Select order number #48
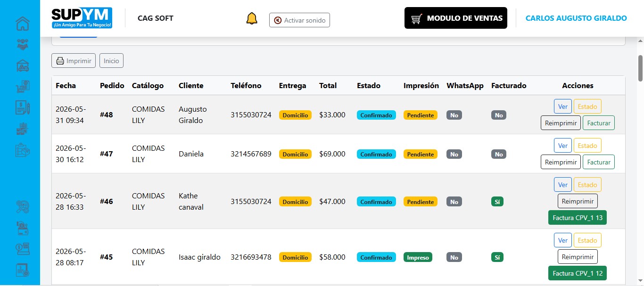The width and height of the screenshot is (644, 286). point(107,115)
